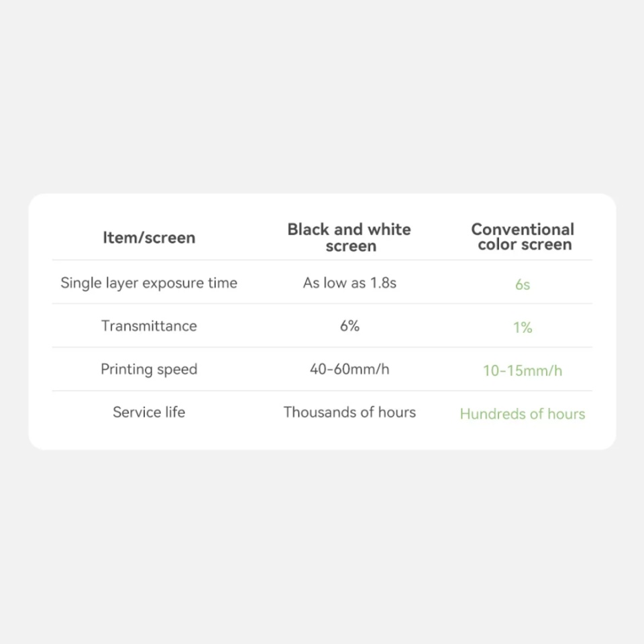
Task: Select the Transmittance row label
Action: [x=149, y=326]
